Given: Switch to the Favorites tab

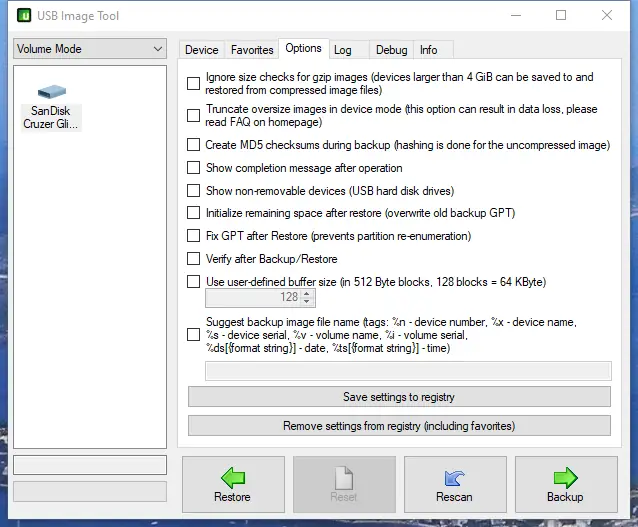Looking at the screenshot, I should pyautogui.click(x=252, y=50).
